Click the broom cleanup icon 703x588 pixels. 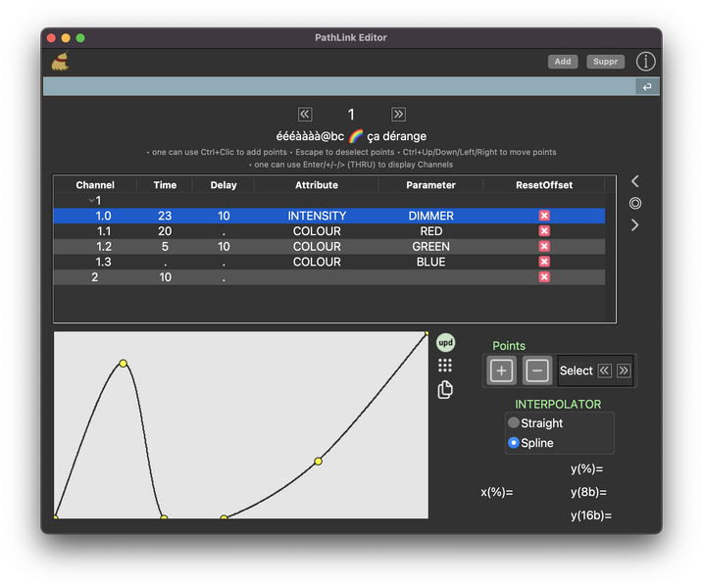60,62
